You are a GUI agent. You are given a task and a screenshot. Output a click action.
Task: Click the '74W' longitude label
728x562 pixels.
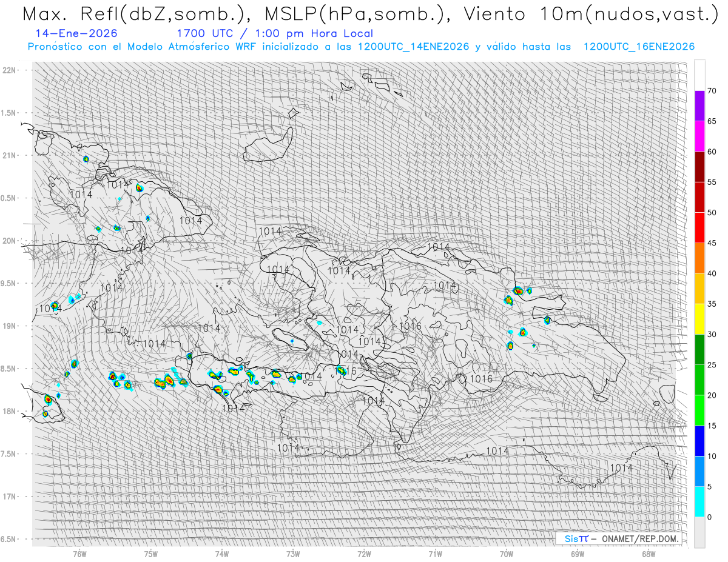point(222,554)
